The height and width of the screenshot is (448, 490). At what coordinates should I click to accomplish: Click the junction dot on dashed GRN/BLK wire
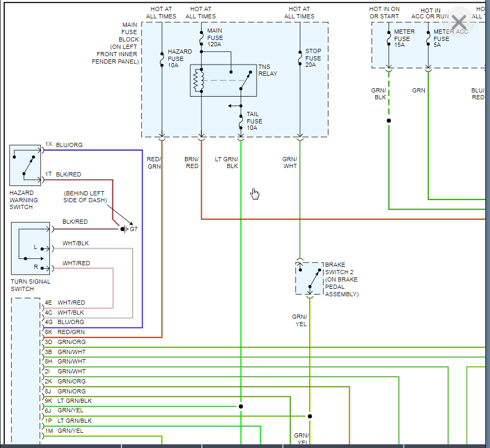coord(389,121)
